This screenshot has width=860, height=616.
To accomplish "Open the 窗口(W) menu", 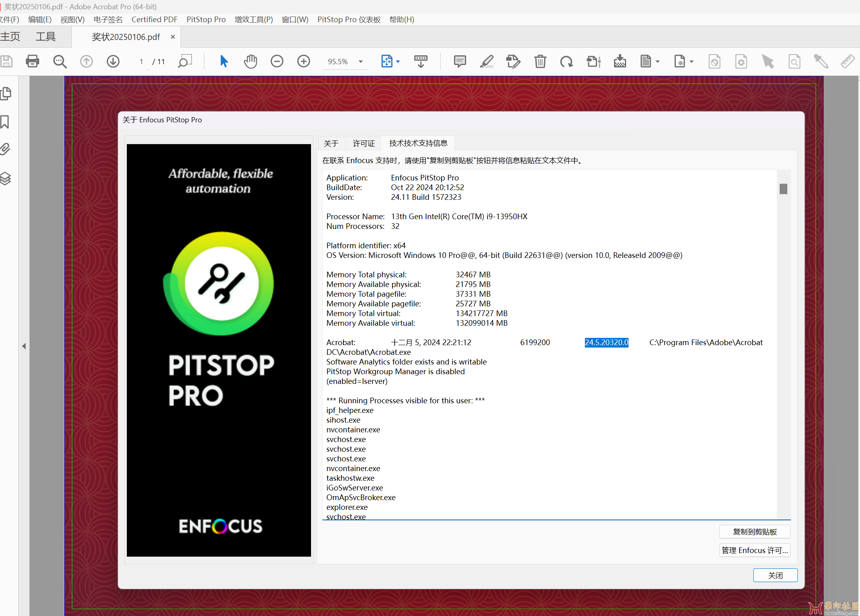I will click(295, 19).
